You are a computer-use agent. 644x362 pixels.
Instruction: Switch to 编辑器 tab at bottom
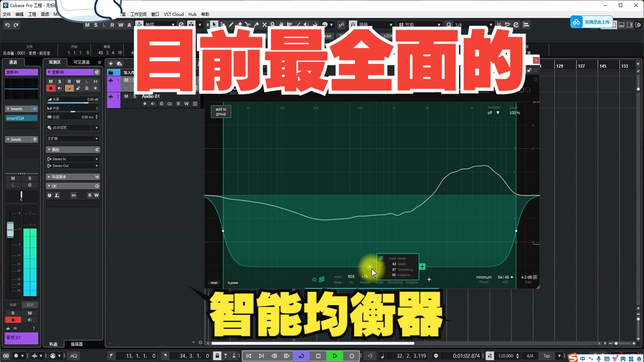tap(77, 344)
